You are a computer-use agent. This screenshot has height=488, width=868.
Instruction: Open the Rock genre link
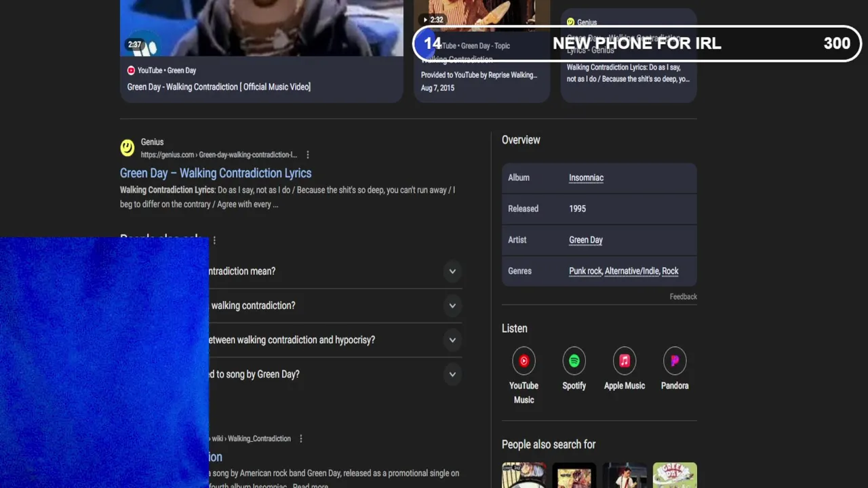670,271
